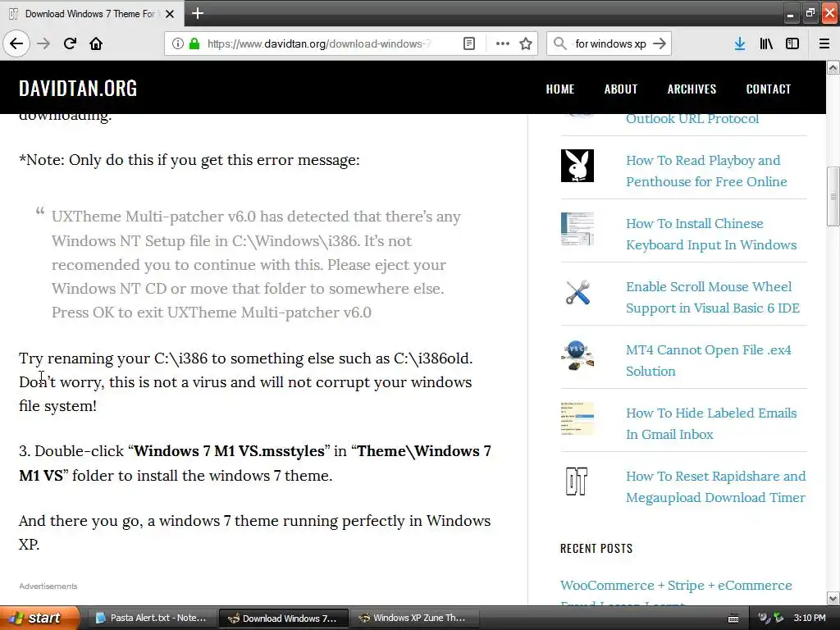The width and height of the screenshot is (840, 630).
Task: Select the Download Windows 7 Theme tab
Action: [91, 14]
